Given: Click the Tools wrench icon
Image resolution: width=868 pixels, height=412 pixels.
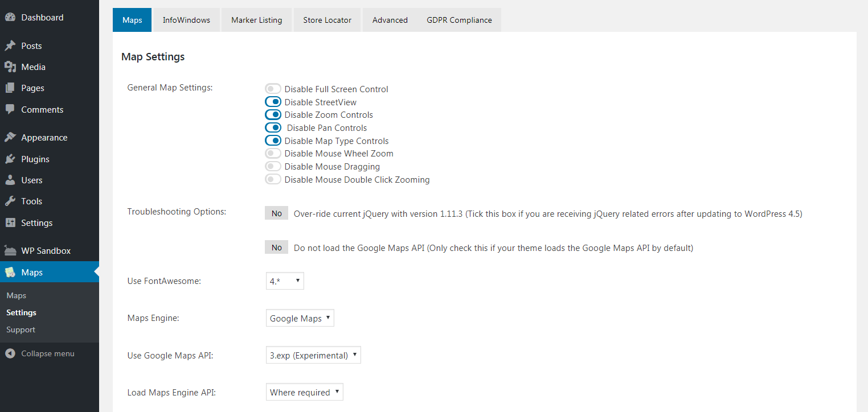Looking at the screenshot, I should pos(10,201).
